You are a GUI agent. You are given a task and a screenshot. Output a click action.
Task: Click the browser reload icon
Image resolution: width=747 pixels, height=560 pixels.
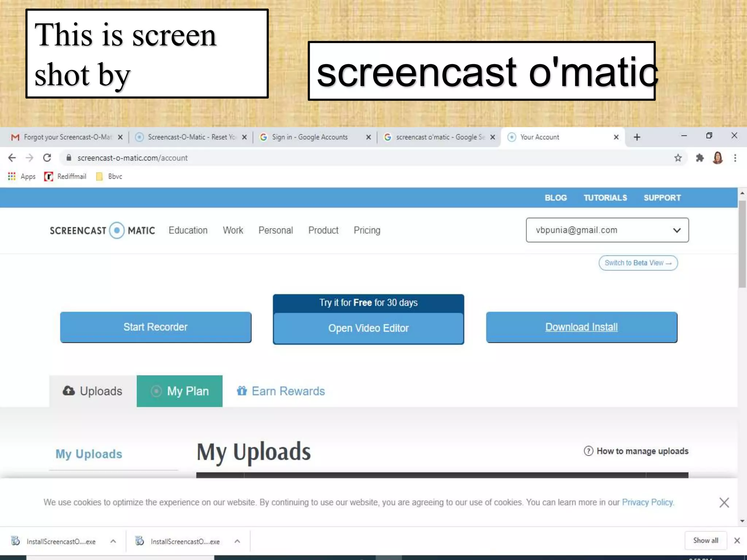47,158
